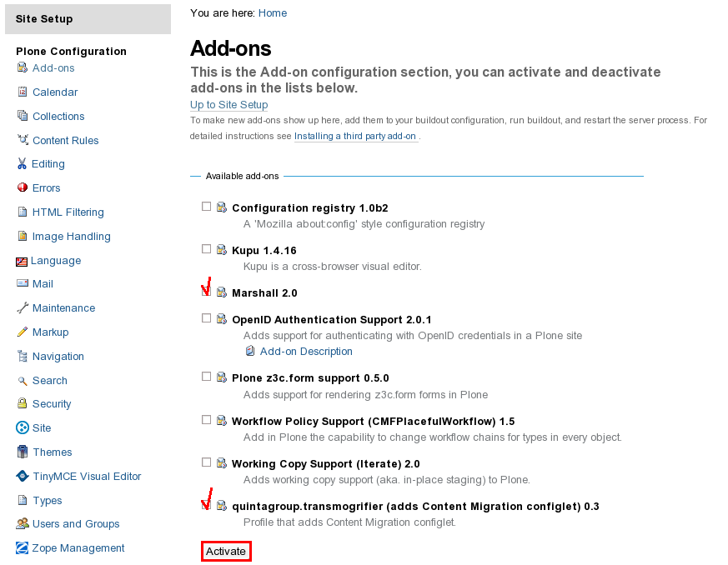
Task: Click the Errors red icon
Action: click(x=23, y=188)
